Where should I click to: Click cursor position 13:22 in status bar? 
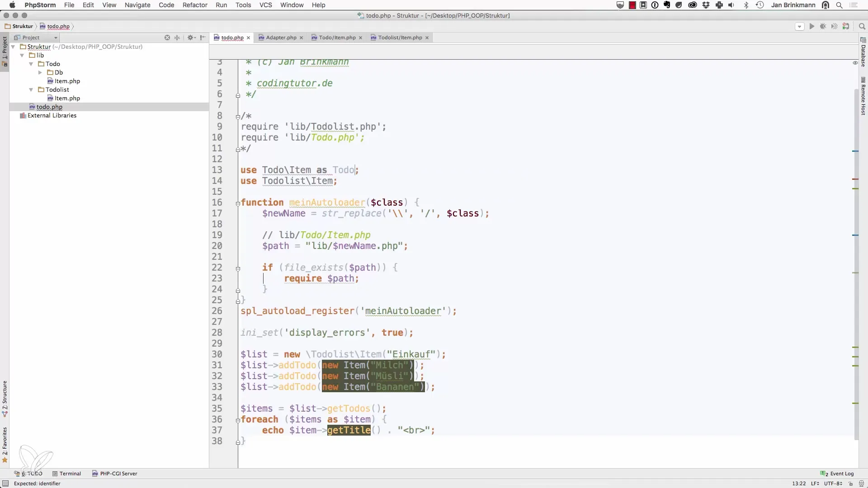pyautogui.click(x=799, y=483)
